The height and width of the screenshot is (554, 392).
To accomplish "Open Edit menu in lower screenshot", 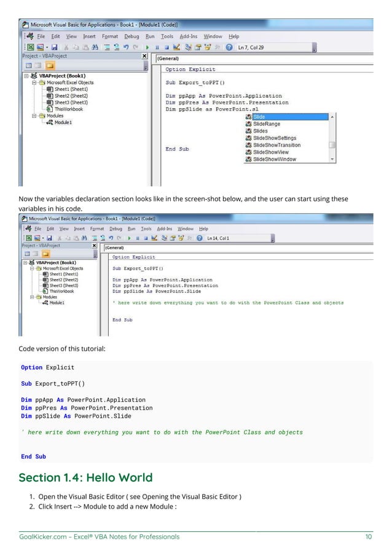I will pos(50,228).
